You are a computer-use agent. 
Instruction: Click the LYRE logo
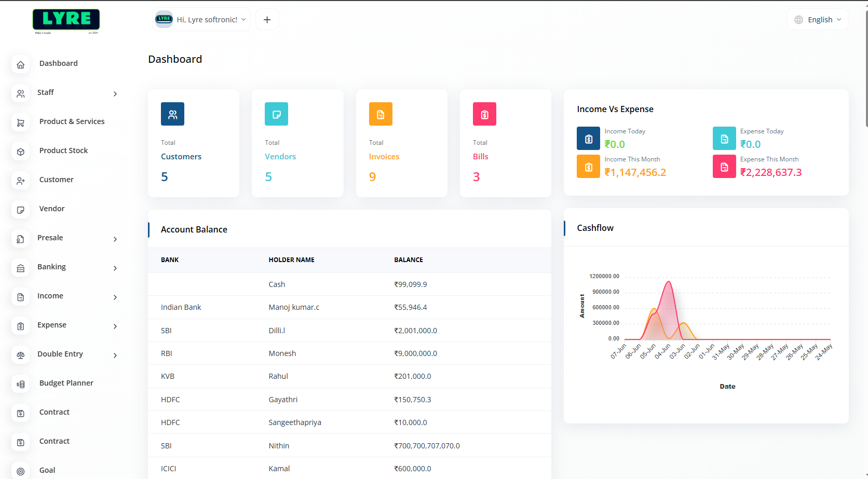pyautogui.click(x=66, y=20)
